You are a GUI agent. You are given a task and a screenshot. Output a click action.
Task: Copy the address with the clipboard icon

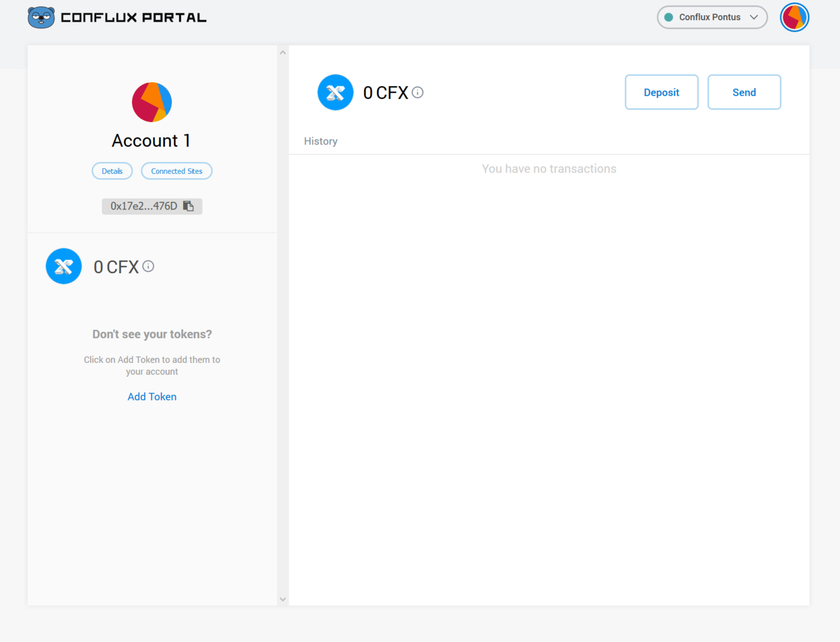click(188, 206)
